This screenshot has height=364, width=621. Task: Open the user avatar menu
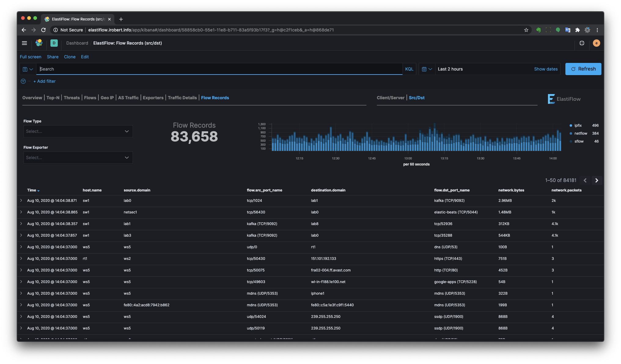point(596,43)
